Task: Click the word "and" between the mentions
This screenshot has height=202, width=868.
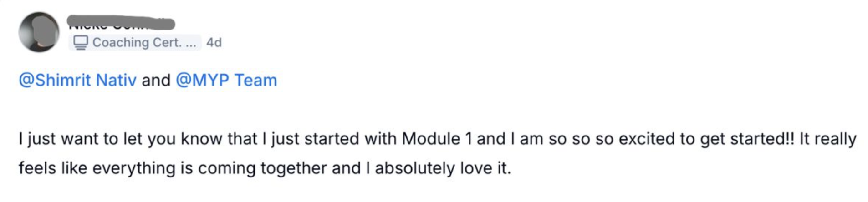Action: [156, 80]
